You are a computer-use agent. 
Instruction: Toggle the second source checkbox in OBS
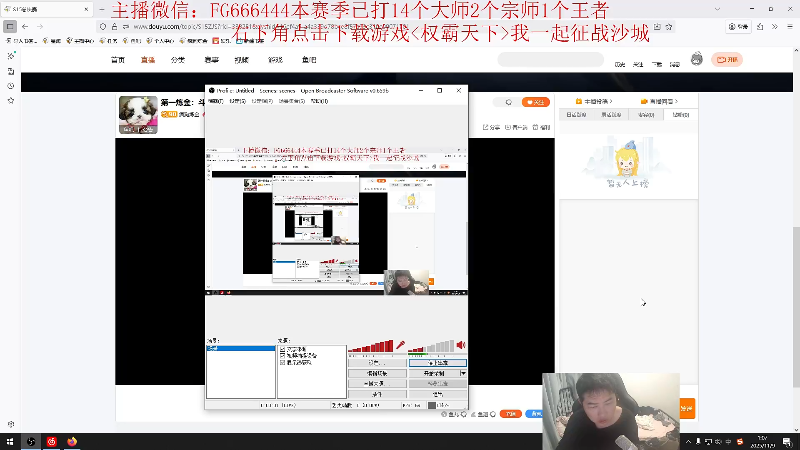[282, 356]
